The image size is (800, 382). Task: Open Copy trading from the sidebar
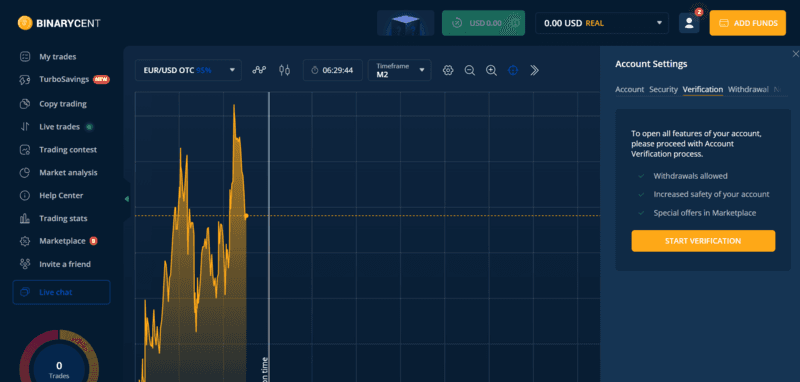tap(62, 104)
